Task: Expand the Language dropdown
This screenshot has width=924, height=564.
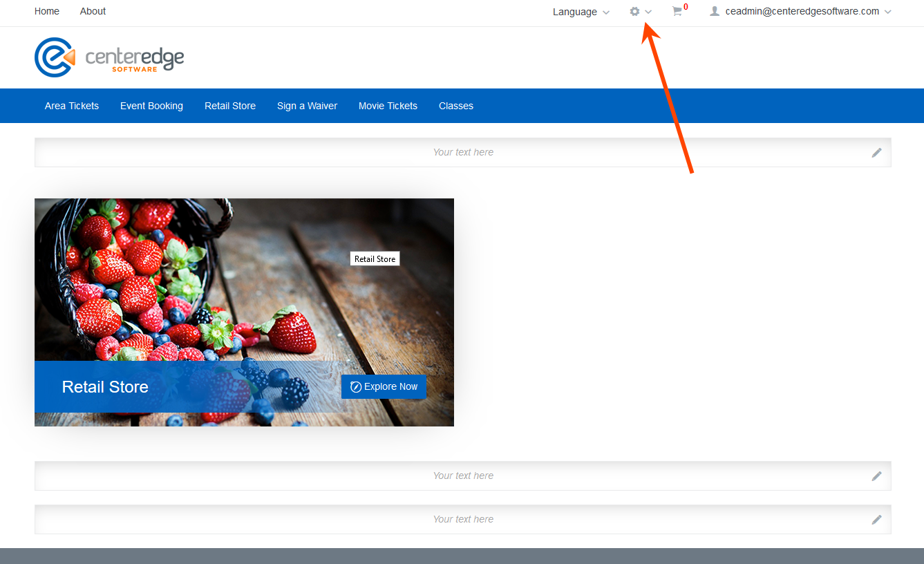Action: (x=581, y=12)
